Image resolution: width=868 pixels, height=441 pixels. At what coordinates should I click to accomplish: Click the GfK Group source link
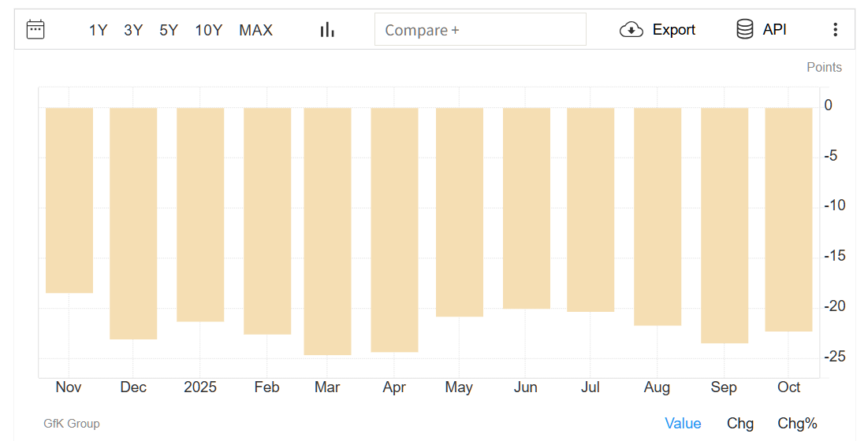tap(72, 424)
